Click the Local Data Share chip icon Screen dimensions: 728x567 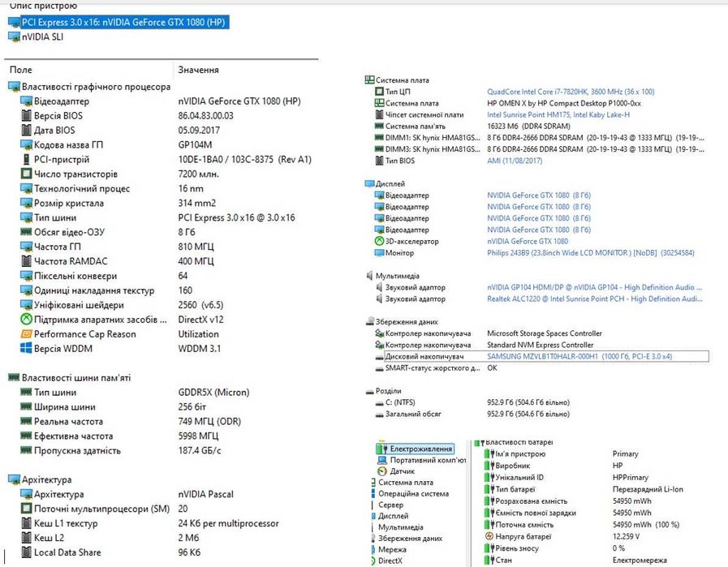(27, 552)
